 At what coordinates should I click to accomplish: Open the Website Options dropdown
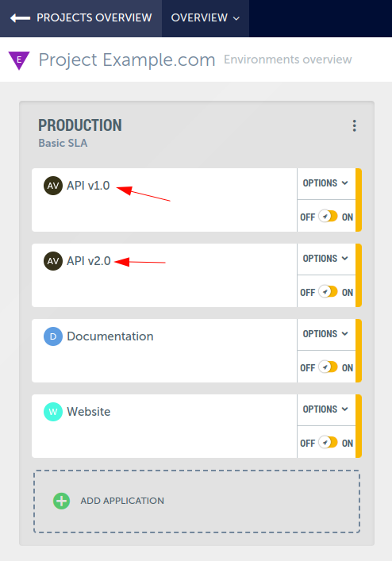pos(326,409)
